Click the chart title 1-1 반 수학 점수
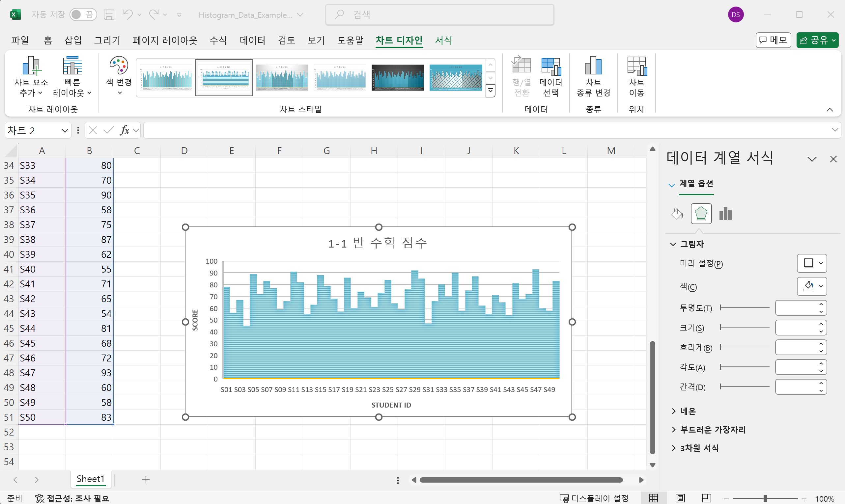The height and width of the screenshot is (504, 845). pos(378,243)
